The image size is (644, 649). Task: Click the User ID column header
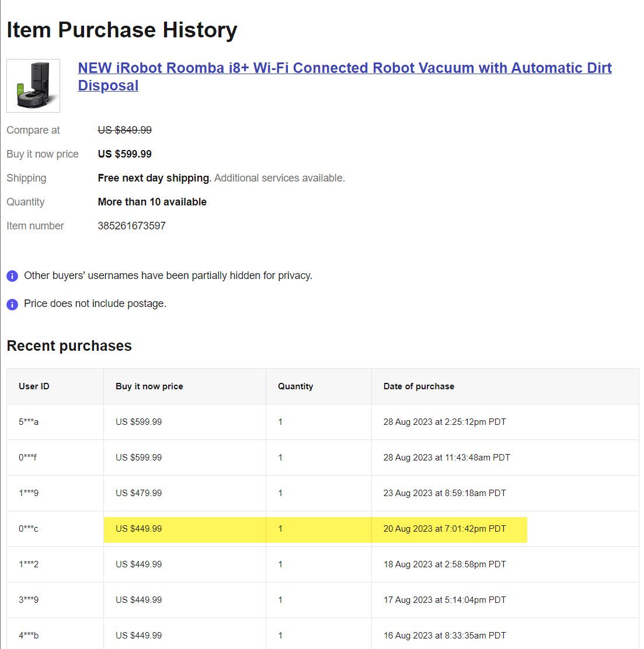point(34,386)
